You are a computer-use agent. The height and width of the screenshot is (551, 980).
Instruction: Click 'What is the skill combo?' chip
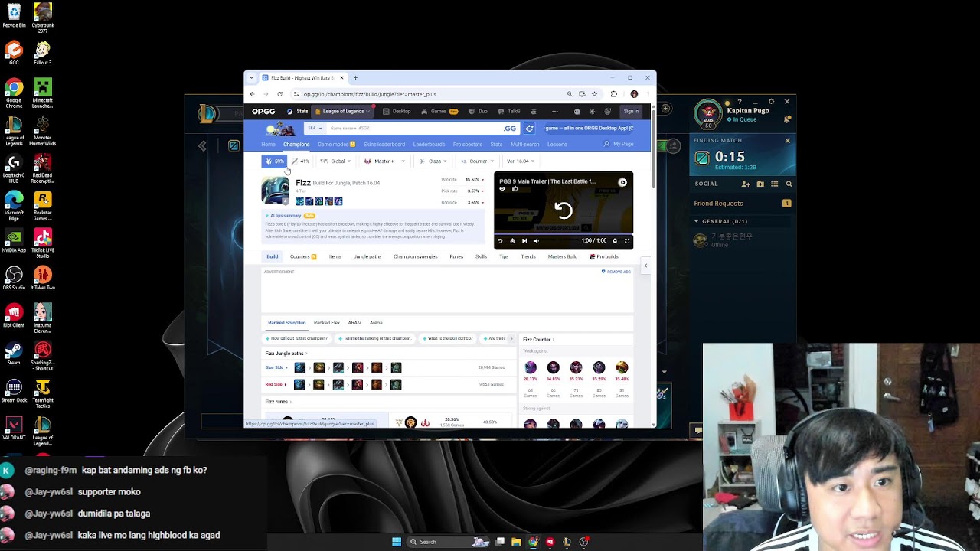[x=446, y=338]
